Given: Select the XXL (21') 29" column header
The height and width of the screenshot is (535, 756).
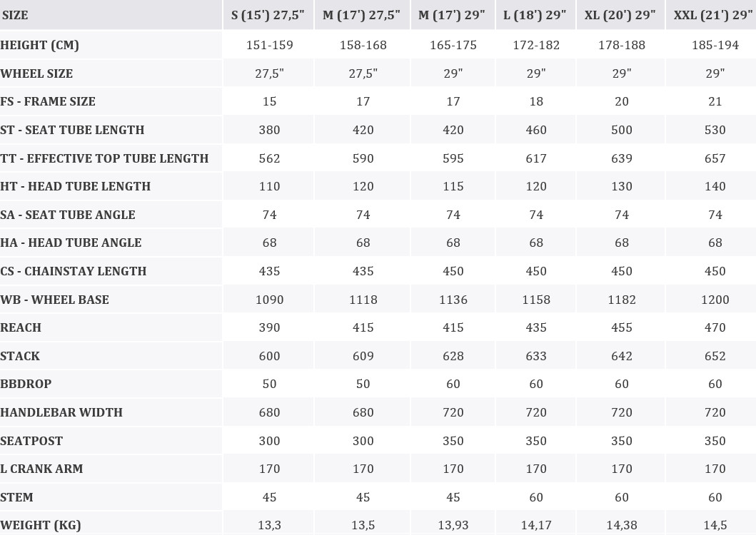Looking at the screenshot, I should point(714,15).
